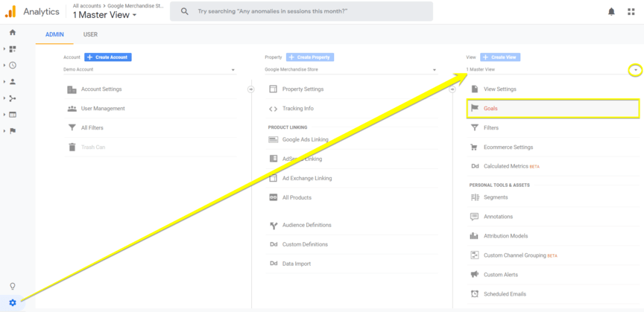Image resolution: width=644 pixels, height=312 pixels.
Task: Open Custom Channel Grouping
Action: [x=514, y=255]
